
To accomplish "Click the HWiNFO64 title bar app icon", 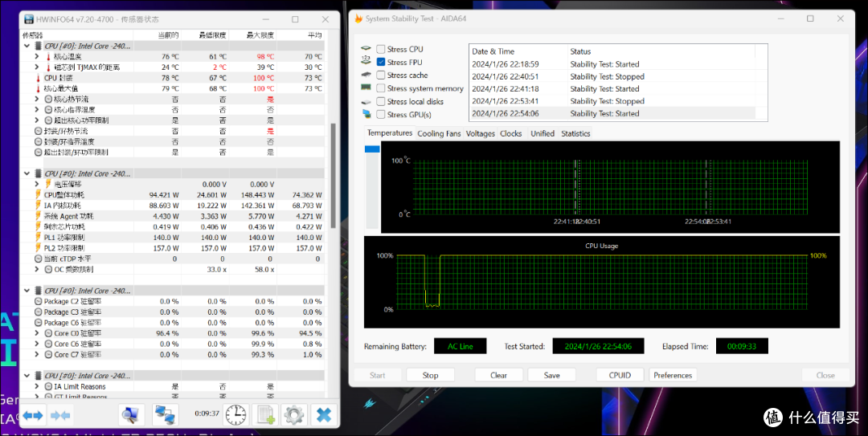I will pos(29,19).
